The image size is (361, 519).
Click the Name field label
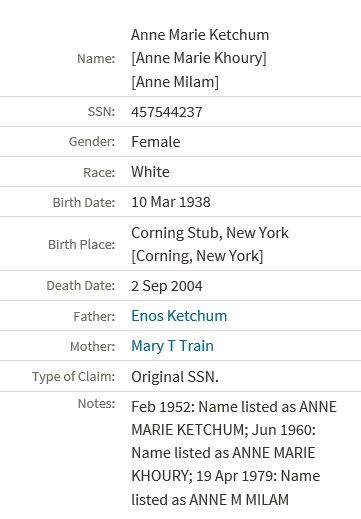96,59
